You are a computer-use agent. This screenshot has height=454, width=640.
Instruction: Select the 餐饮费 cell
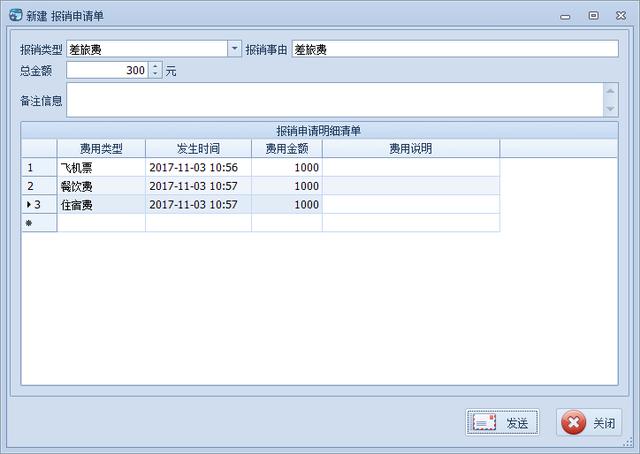coord(101,186)
